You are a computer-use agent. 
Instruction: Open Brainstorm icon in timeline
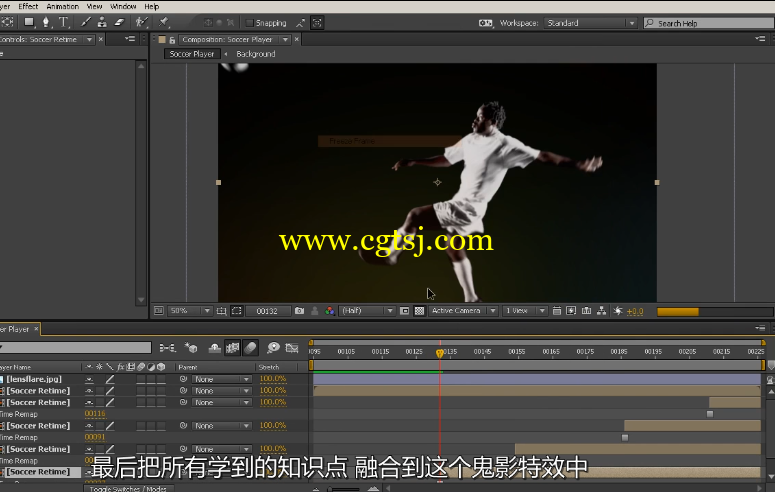pos(273,348)
